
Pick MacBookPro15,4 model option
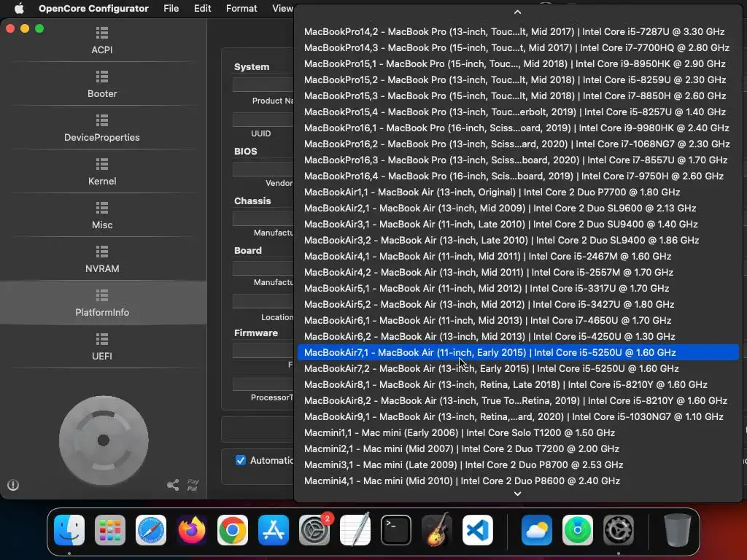click(x=518, y=112)
